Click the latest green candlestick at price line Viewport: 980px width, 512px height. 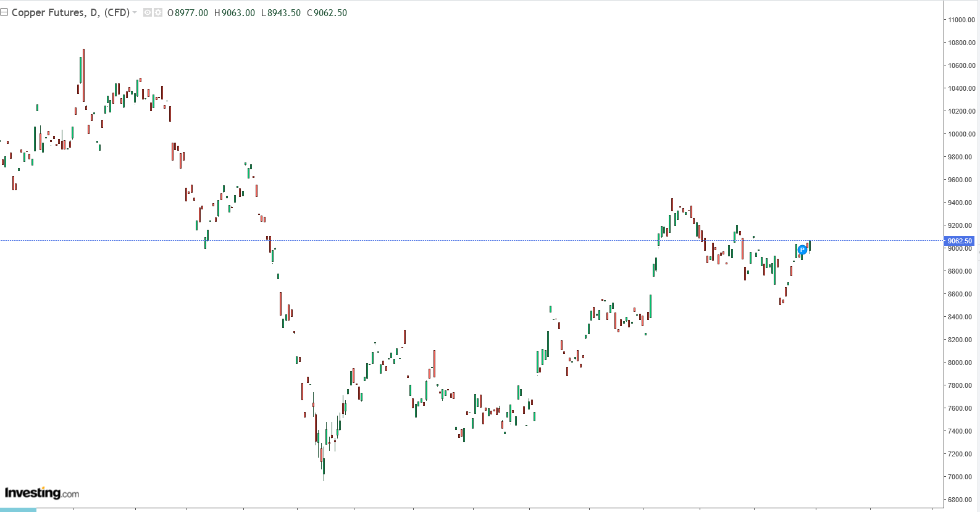(x=810, y=246)
